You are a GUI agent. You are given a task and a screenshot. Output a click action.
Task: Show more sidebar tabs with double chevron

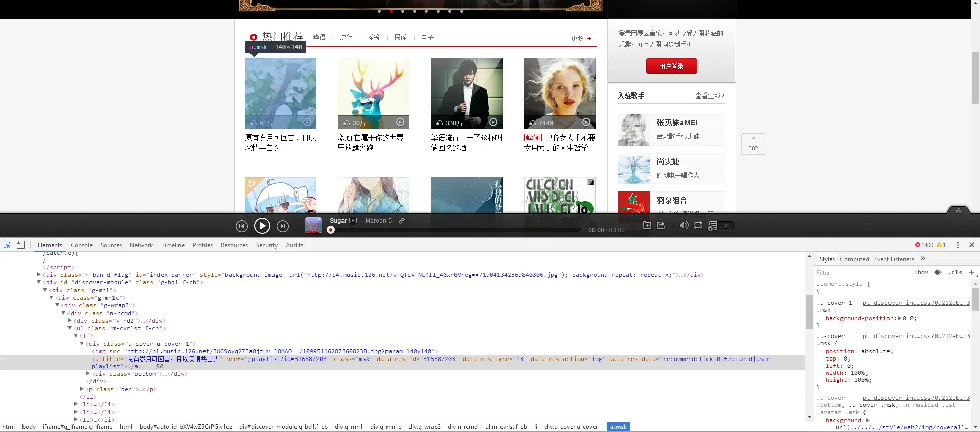coord(923,259)
